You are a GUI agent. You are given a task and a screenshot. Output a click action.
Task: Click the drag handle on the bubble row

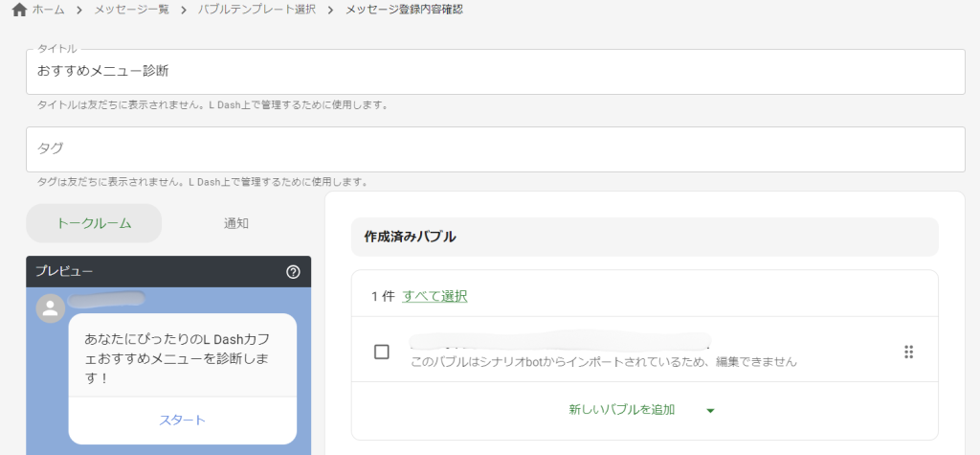(x=908, y=352)
